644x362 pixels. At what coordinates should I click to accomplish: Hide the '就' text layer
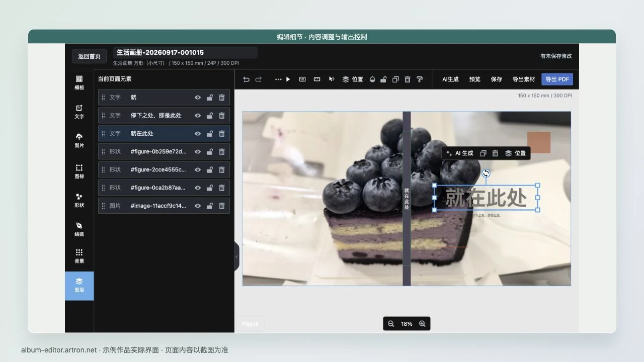tap(198, 98)
